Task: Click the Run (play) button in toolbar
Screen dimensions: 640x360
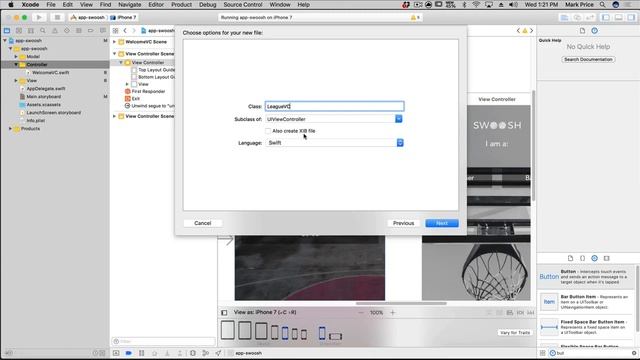Action: click(39, 18)
